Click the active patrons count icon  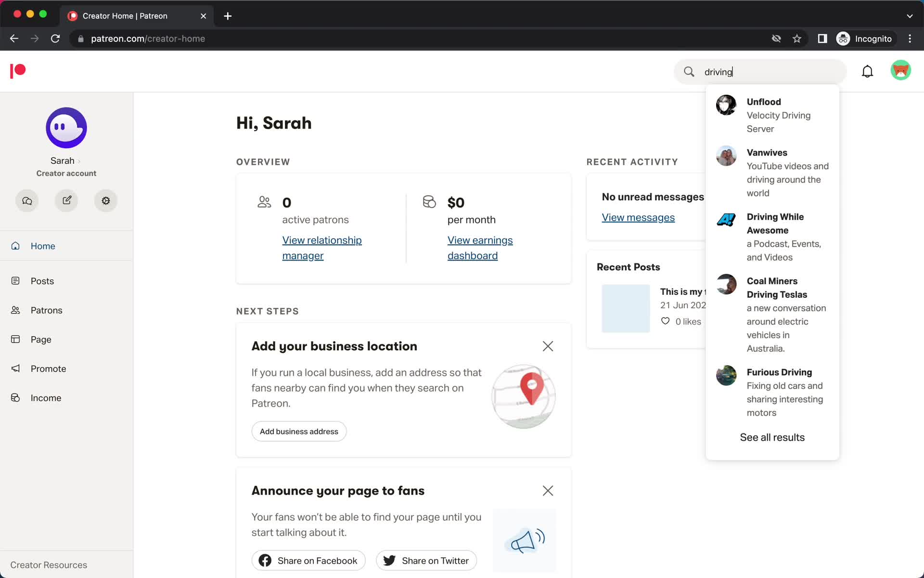coord(264,202)
